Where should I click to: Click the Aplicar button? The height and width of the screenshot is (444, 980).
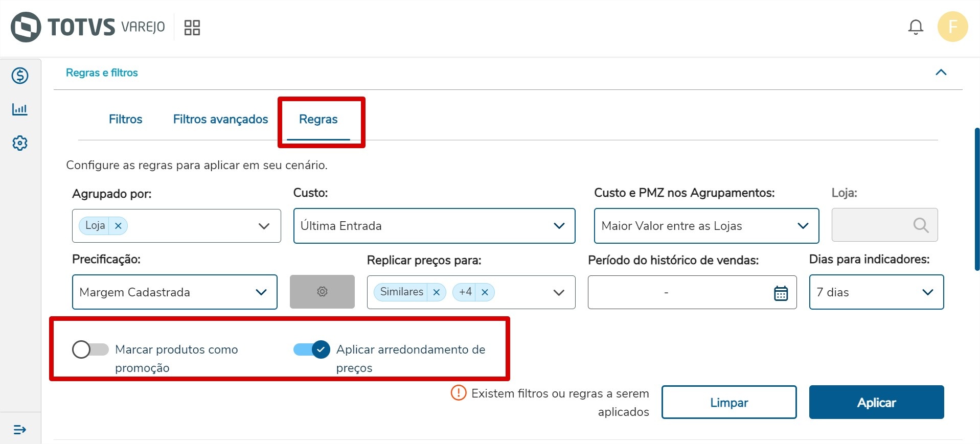click(x=876, y=403)
